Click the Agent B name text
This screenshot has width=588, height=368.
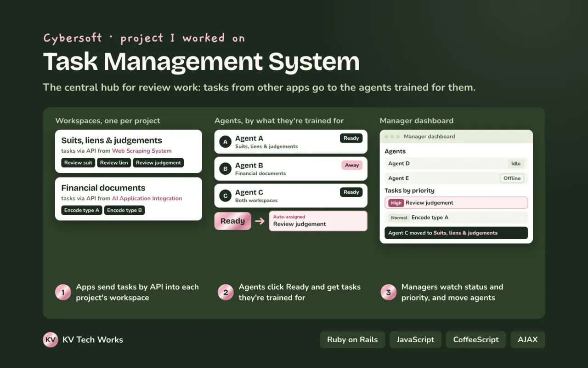[249, 166]
